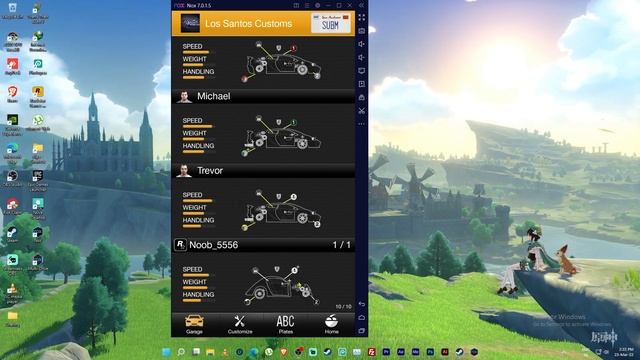The width and height of the screenshot is (640, 360).
Task: Click the Nox volume up icon
Action: tap(362, 44)
